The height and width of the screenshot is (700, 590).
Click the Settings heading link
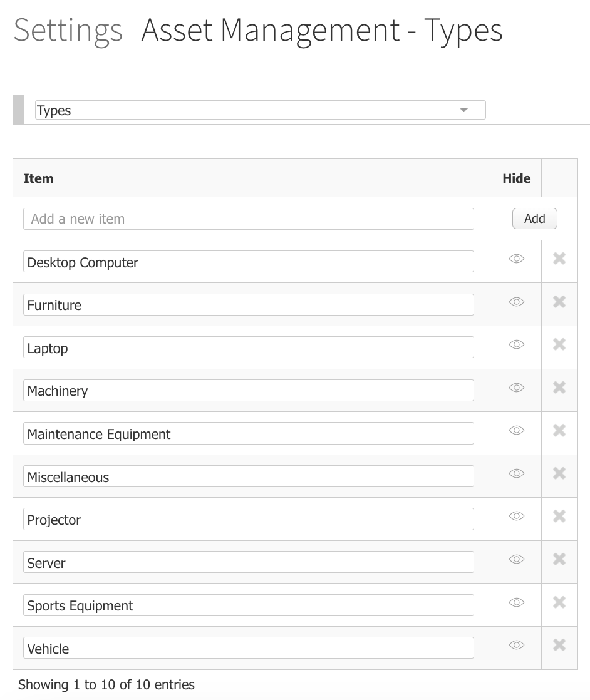point(68,30)
